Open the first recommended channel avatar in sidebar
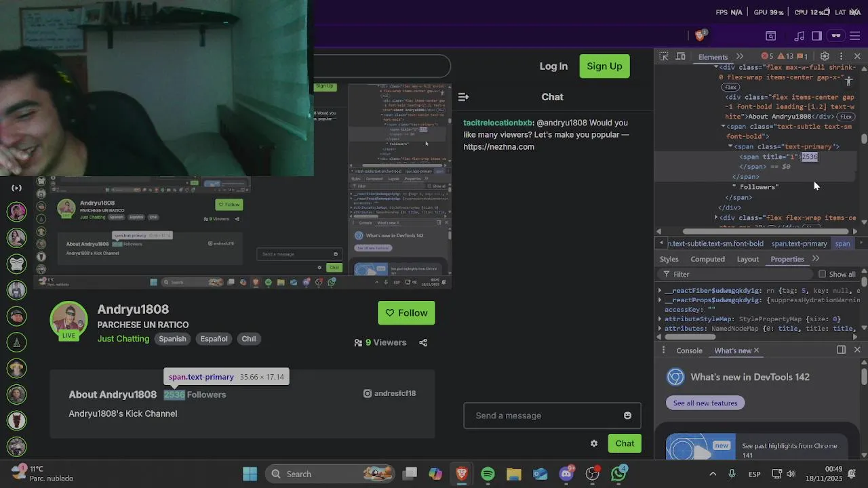Image resolution: width=868 pixels, height=488 pixels. point(17,211)
